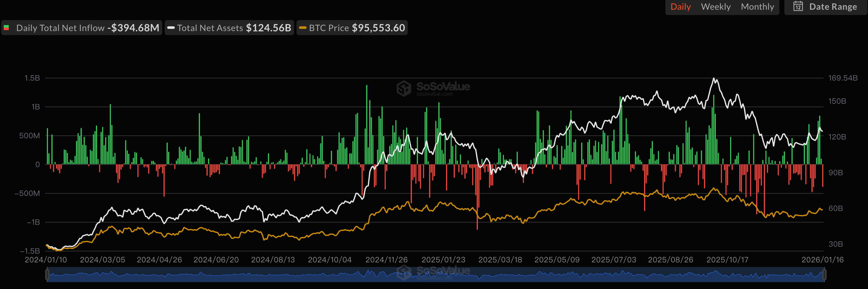Click the SoSoValue cube logo in chart

pos(404,88)
